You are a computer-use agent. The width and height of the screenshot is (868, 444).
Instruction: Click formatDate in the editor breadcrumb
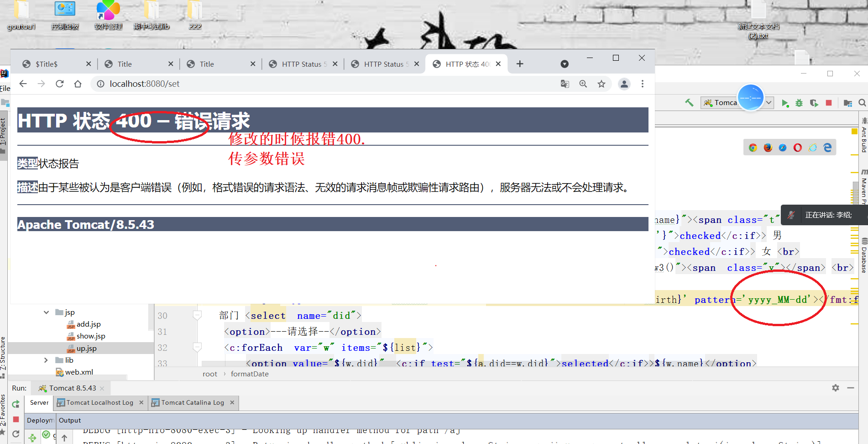point(250,374)
